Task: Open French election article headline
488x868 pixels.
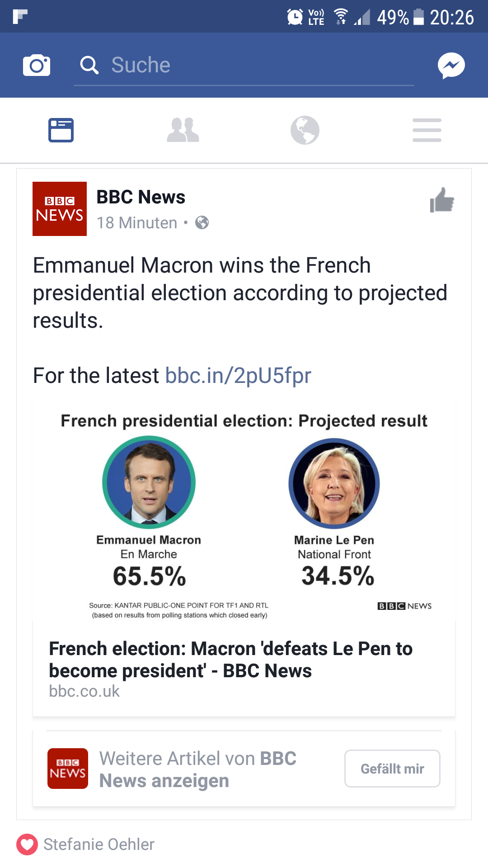Action: pyautogui.click(x=230, y=660)
